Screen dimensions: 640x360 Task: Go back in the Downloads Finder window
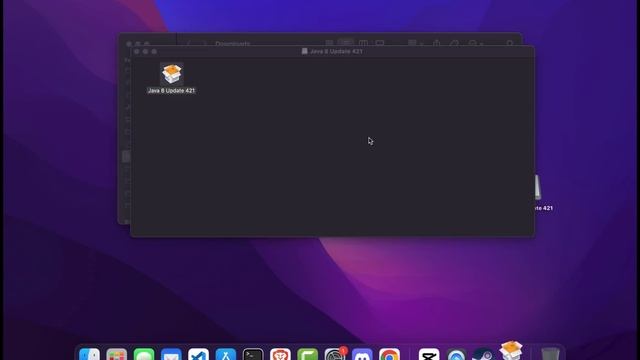(x=189, y=43)
